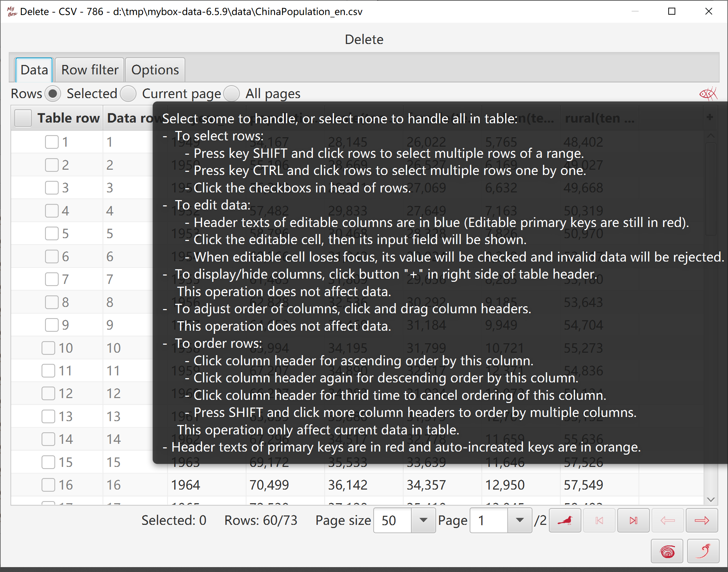Check the checkbox for table row 16
Screen dimensions: 728x572
48,485
